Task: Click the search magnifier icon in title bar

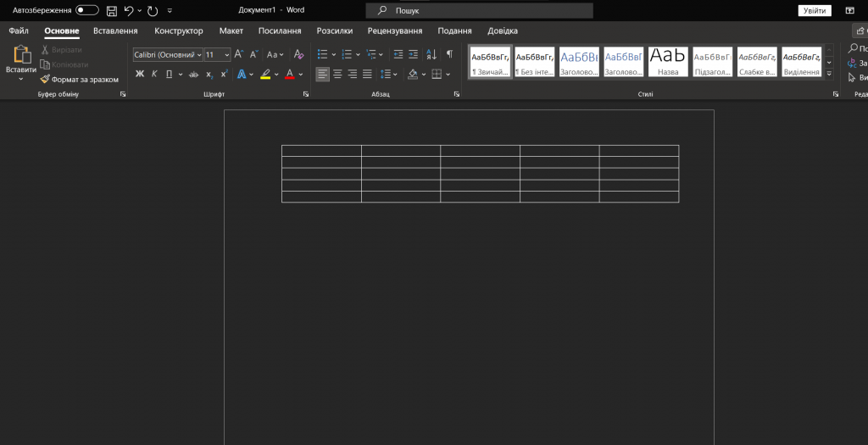Action: [x=382, y=10]
